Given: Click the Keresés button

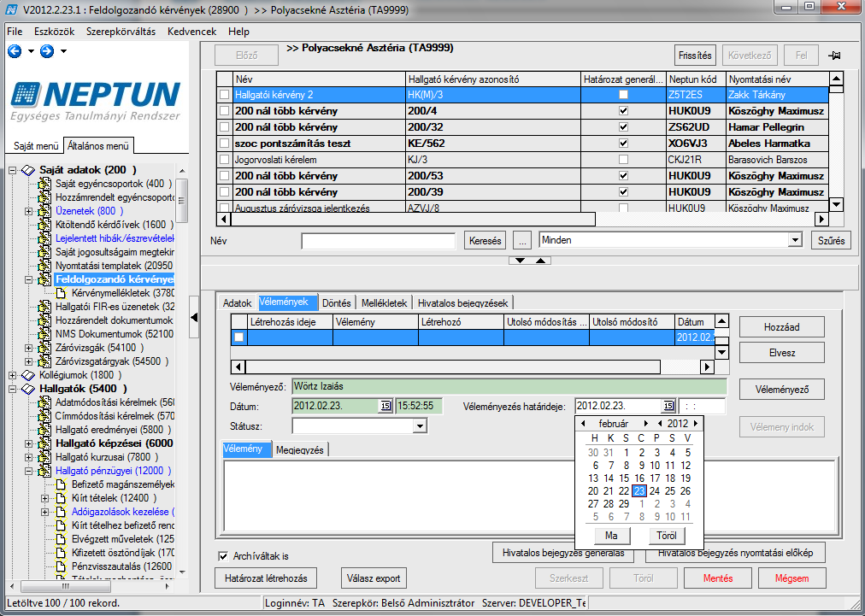Looking at the screenshot, I should (x=485, y=240).
